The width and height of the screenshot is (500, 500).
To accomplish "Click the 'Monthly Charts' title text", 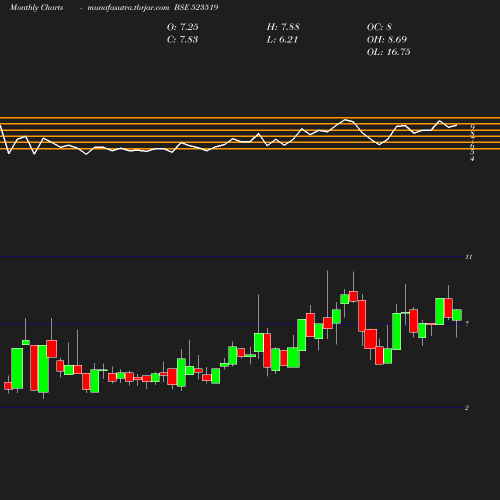I will [x=37, y=7].
